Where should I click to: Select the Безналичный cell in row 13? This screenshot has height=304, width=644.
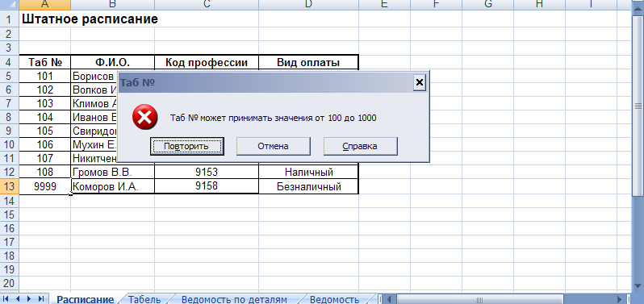pyautogui.click(x=308, y=186)
